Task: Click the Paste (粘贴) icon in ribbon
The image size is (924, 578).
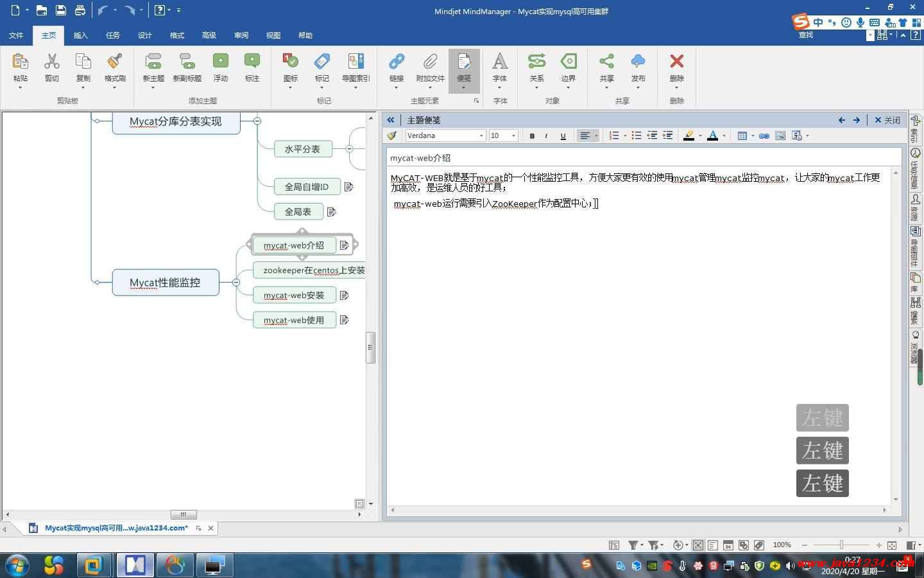Action: tap(20, 62)
